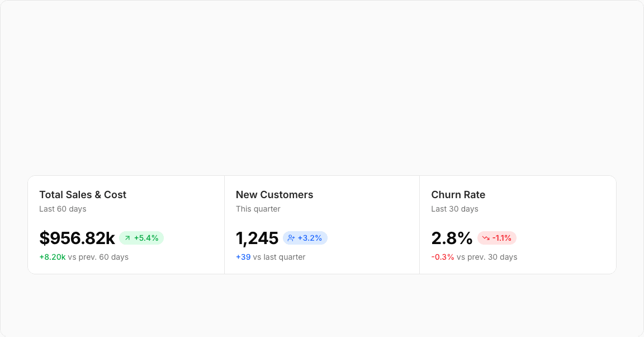
Task: Click the Last 30 days subtitle
Action: (454, 209)
